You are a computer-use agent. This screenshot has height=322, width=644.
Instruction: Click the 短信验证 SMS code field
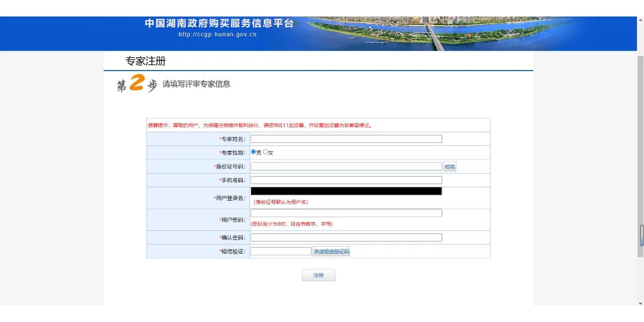pos(281,251)
